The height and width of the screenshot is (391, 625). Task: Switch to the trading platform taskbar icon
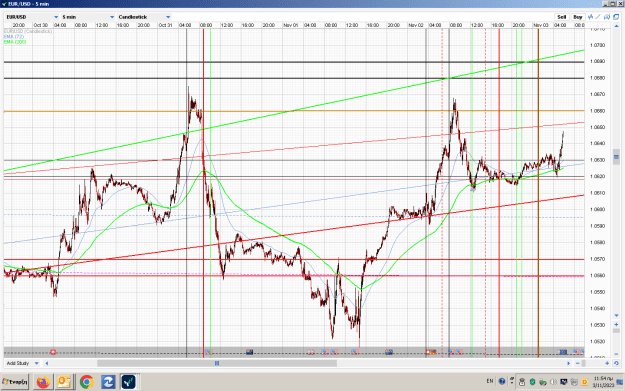(x=129, y=382)
